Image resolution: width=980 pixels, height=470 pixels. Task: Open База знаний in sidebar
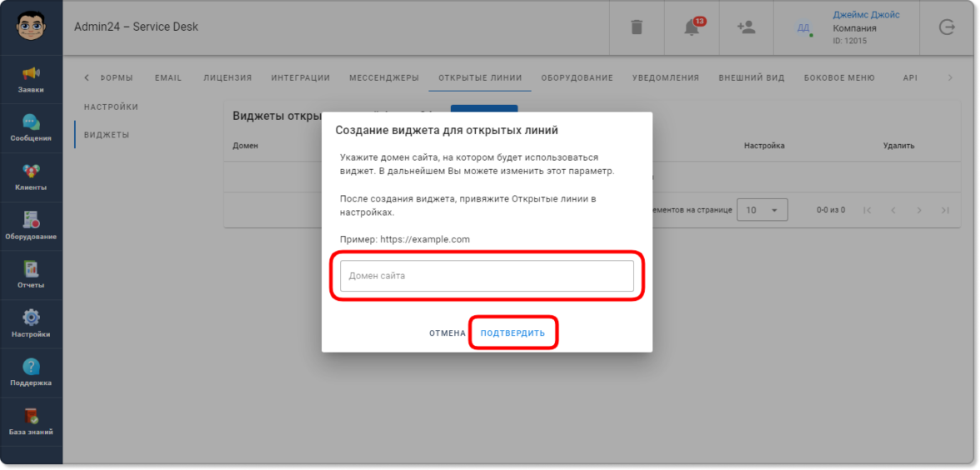click(32, 422)
